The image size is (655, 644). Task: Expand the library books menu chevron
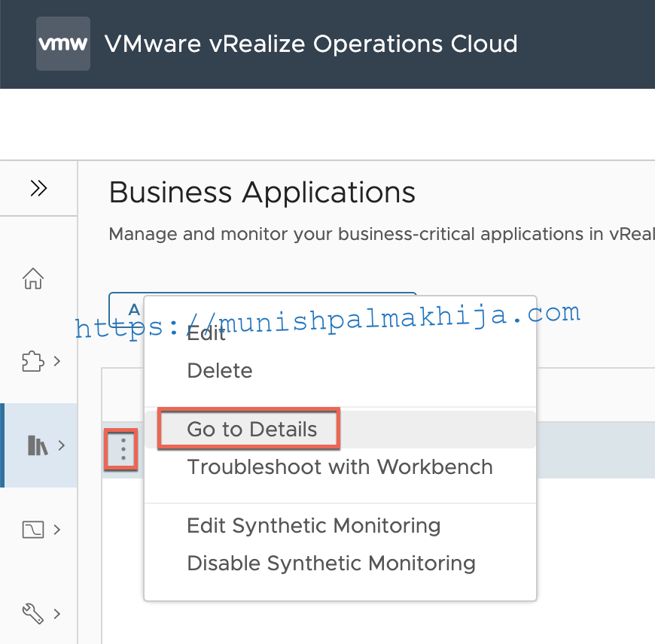tap(62, 445)
